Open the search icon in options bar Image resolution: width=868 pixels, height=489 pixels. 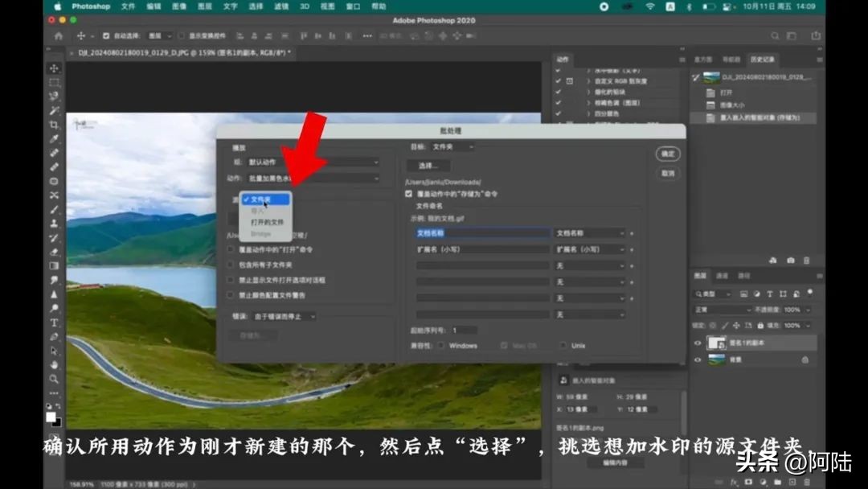[775, 35]
